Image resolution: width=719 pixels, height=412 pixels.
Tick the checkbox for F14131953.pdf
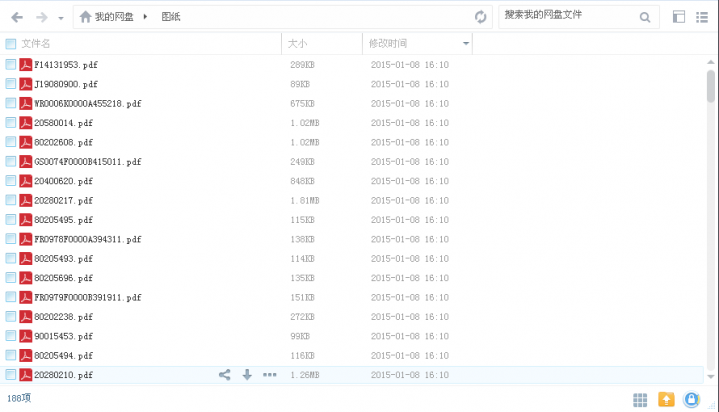(x=11, y=65)
